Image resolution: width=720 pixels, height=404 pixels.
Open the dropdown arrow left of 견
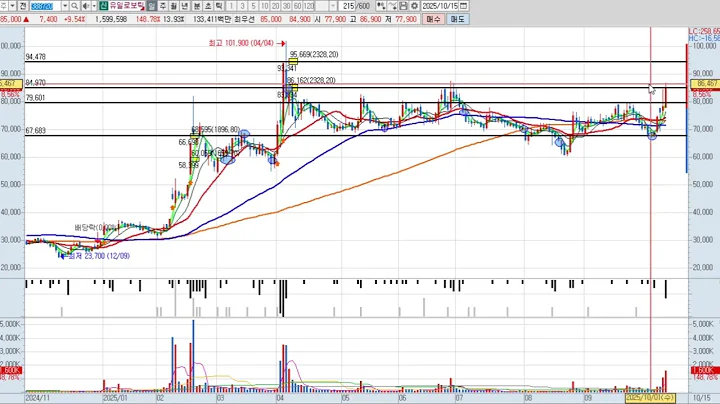(x=13, y=6)
